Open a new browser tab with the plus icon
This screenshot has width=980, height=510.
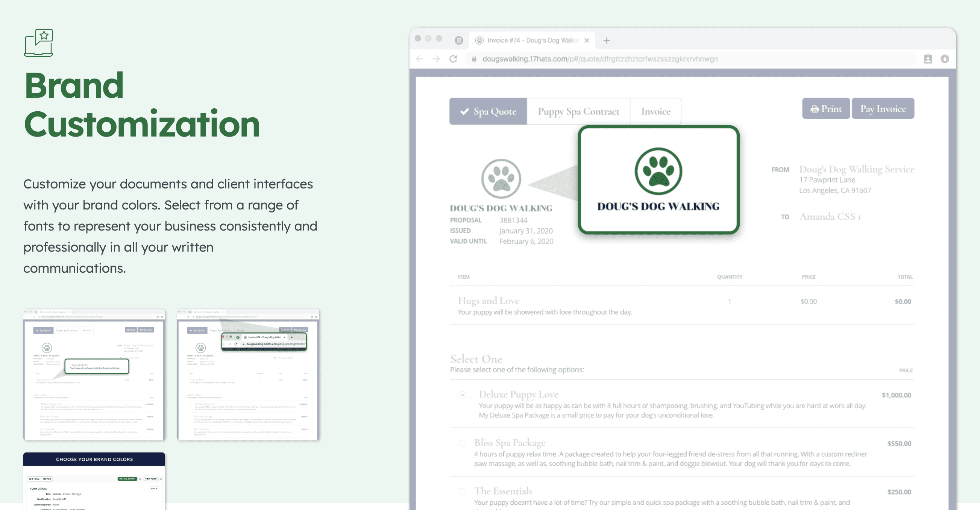tap(607, 40)
